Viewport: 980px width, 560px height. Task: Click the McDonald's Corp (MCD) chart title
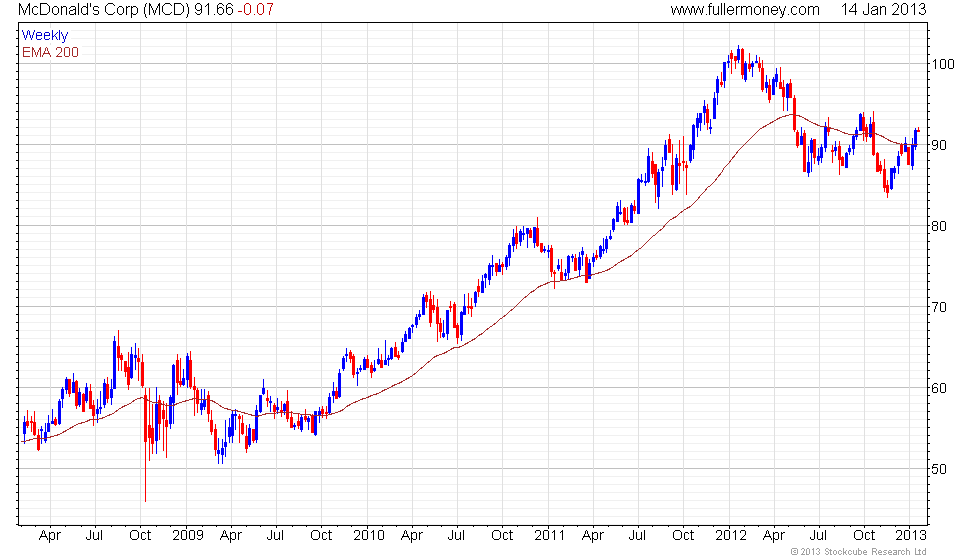(104, 10)
